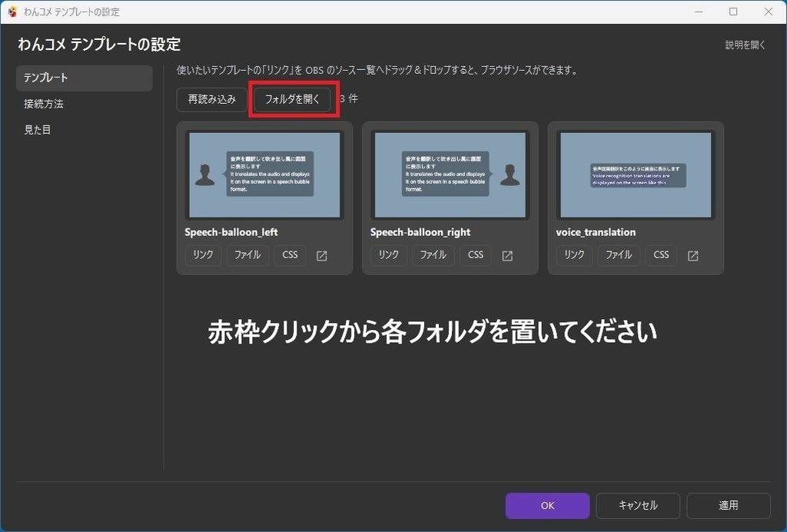This screenshot has height=532, width=787.
Task: Click CSS button for voice_translation
Action: point(662,255)
